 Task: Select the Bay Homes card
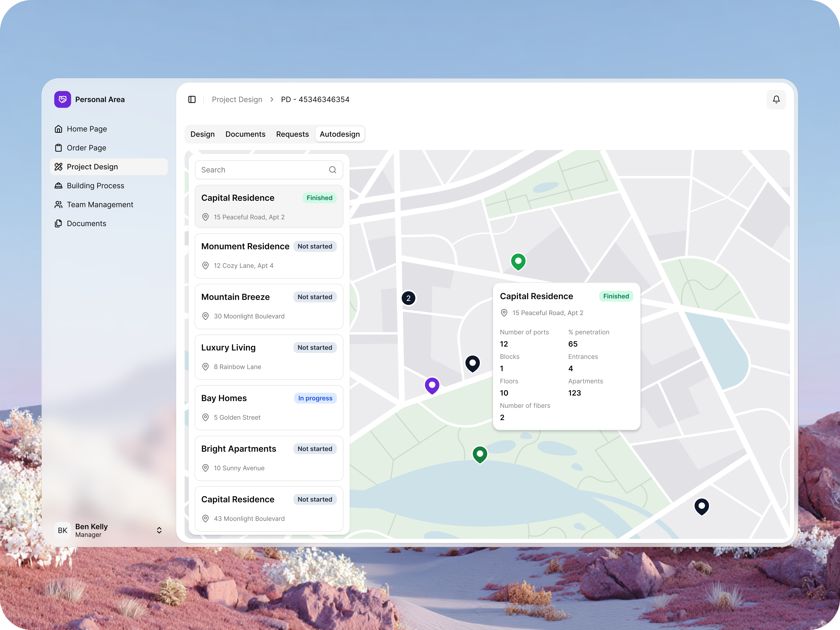[x=269, y=407]
